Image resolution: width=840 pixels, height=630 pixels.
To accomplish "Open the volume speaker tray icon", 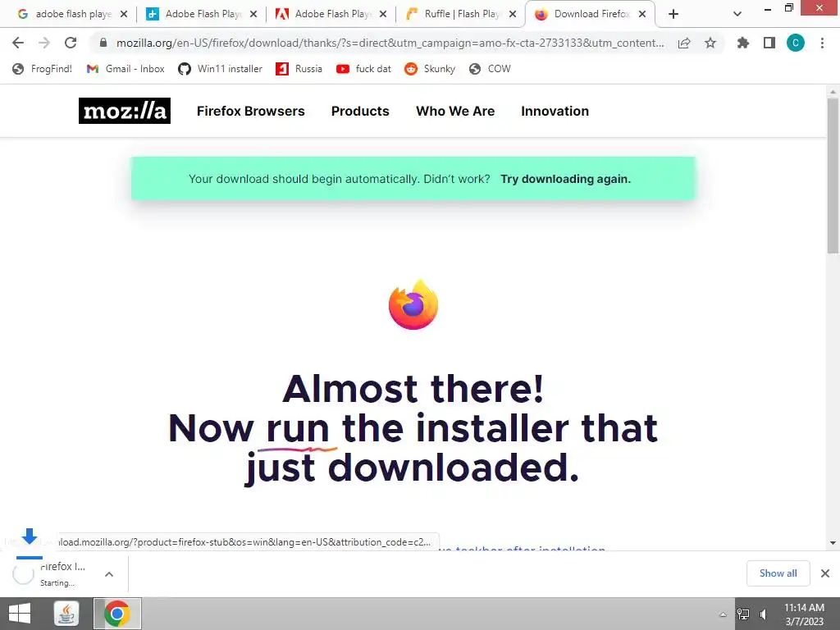I will [x=764, y=614].
